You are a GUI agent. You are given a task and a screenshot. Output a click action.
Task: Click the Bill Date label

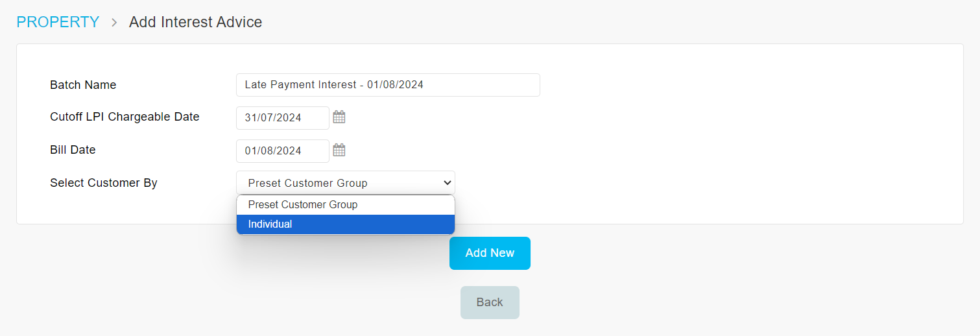click(x=73, y=150)
